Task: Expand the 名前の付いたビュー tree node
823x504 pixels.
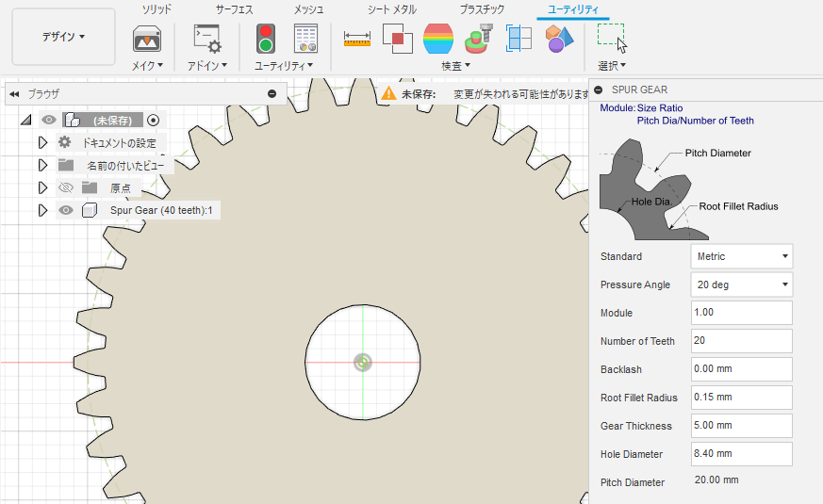Action: pos(42,165)
